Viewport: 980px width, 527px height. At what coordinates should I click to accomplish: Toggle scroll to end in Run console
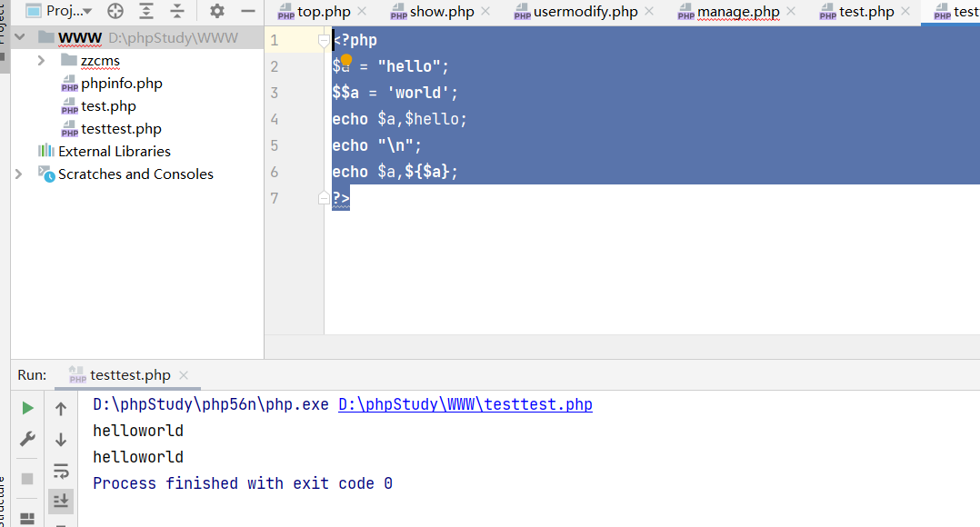[61, 501]
